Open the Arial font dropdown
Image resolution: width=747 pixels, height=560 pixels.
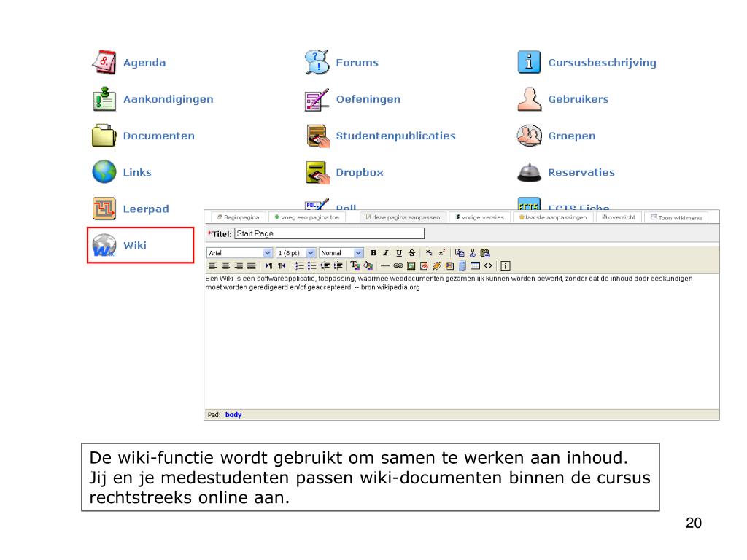(239, 253)
